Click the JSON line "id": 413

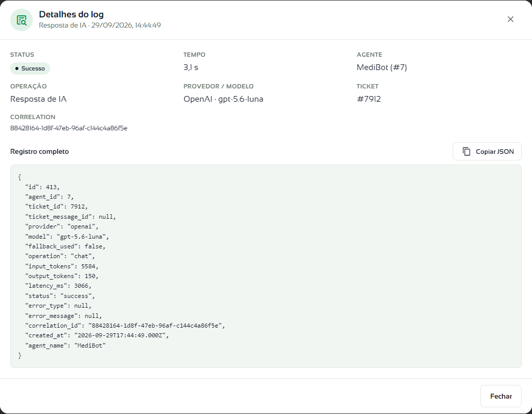click(x=42, y=187)
